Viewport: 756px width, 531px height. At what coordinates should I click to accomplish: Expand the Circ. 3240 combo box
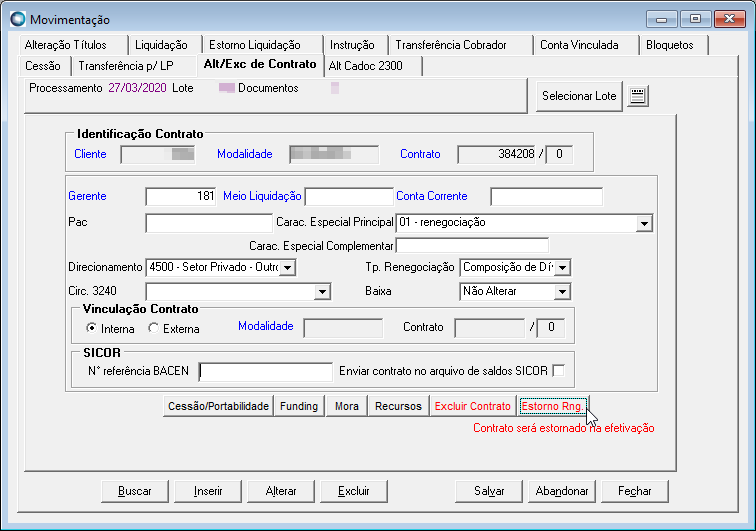322,291
